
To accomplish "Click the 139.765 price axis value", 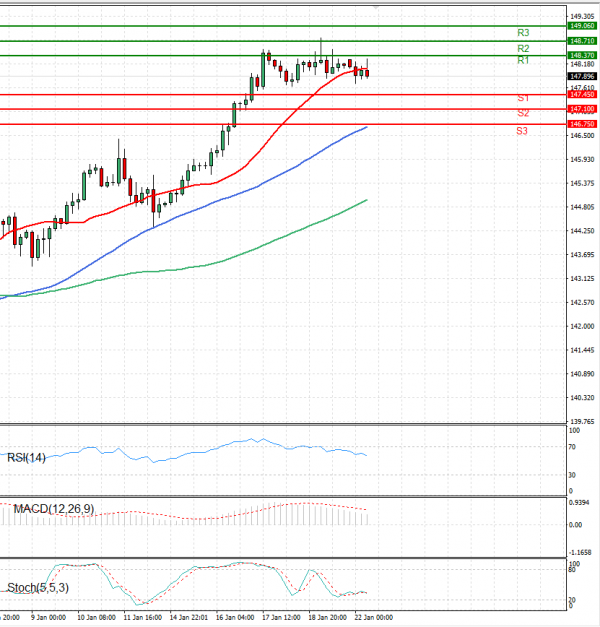I will tap(582, 422).
